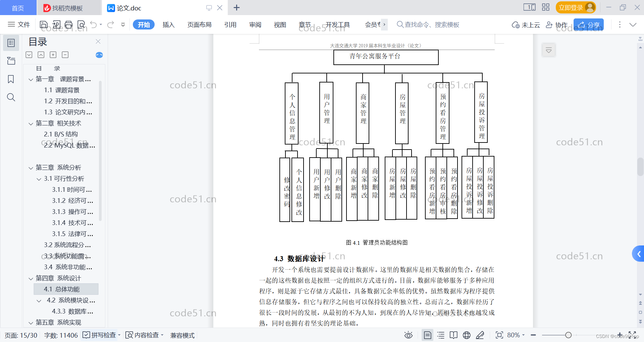The height and width of the screenshot is (342, 644).
Task: Collapse 3.1 可行性分析 outline node
Action: [39, 179]
